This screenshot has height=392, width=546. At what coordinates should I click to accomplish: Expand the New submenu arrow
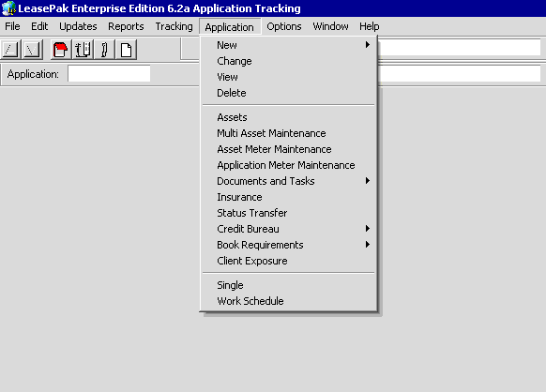click(x=367, y=45)
